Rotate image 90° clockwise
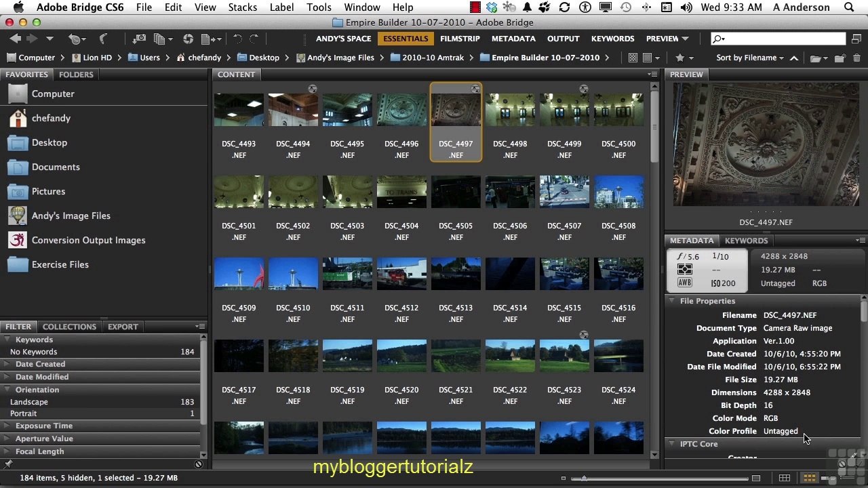The height and width of the screenshot is (488, 868). pyautogui.click(x=254, y=39)
